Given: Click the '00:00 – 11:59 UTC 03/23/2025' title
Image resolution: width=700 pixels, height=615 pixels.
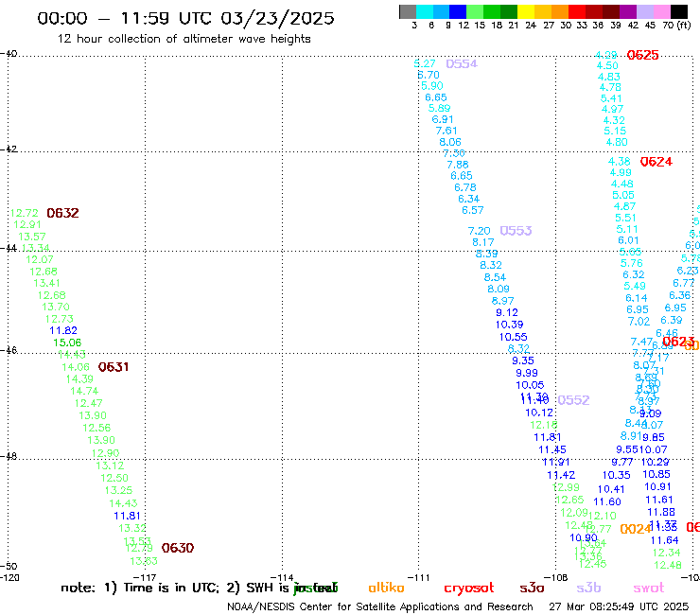Looking at the screenshot, I should pos(185,18).
